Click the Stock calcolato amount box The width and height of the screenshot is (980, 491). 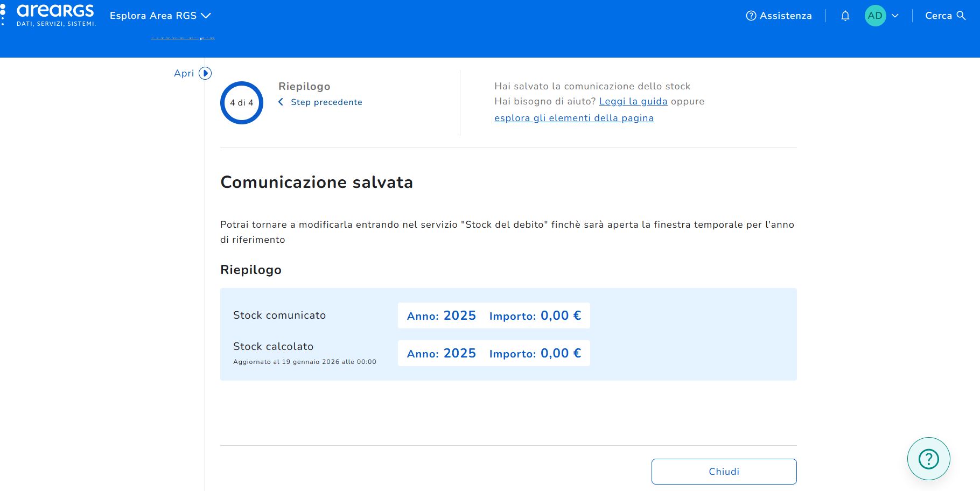(494, 353)
